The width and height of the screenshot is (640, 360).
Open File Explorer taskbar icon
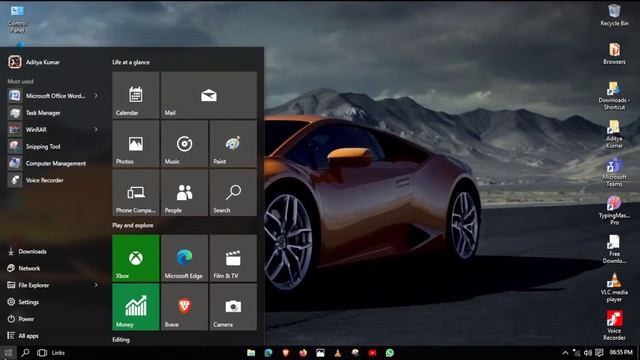[x=251, y=353]
